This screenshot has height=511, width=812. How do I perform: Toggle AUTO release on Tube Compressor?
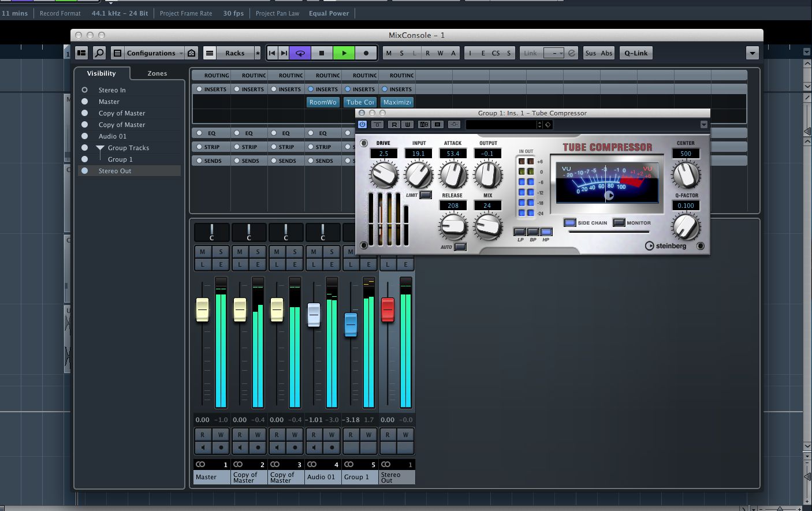coord(460,247)
